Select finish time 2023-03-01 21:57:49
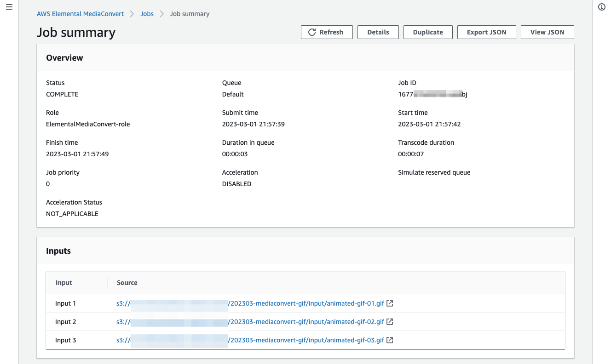 click(x=77, y=154)
